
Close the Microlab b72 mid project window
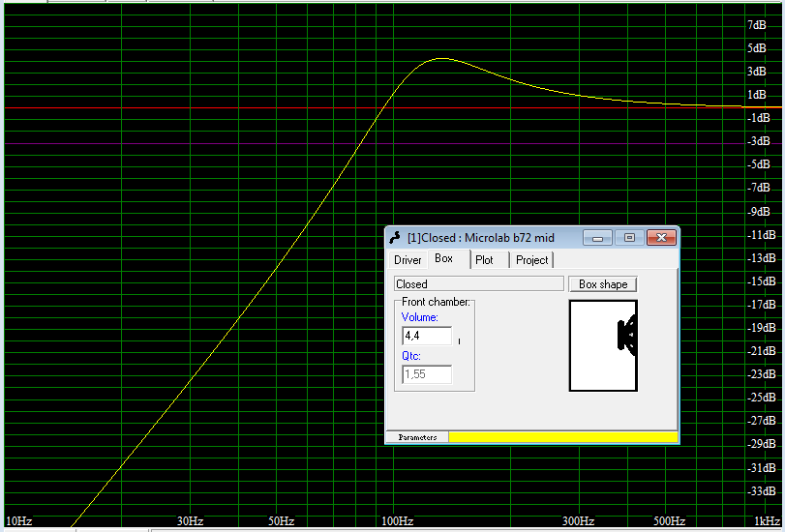click(661, 237)
